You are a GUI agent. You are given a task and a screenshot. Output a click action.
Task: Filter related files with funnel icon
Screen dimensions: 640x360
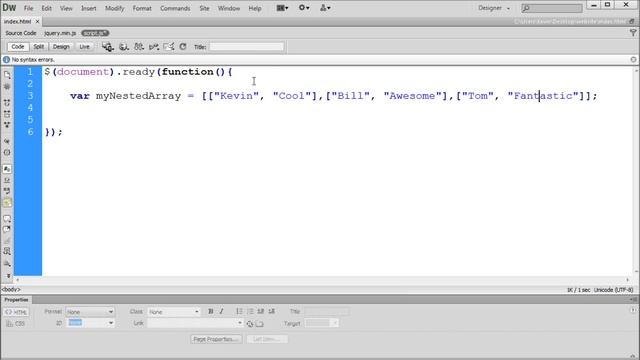coord(633,33)
